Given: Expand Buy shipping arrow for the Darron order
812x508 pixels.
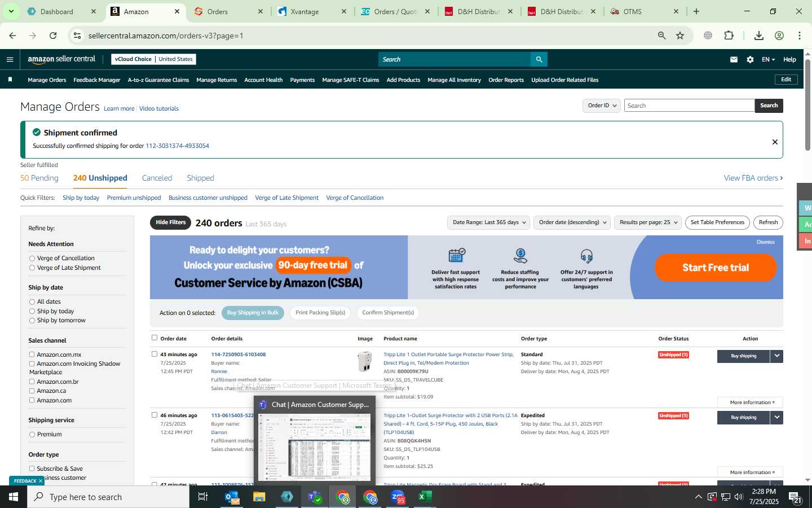Looking at the screenshot, I should [x=777, y=418].
